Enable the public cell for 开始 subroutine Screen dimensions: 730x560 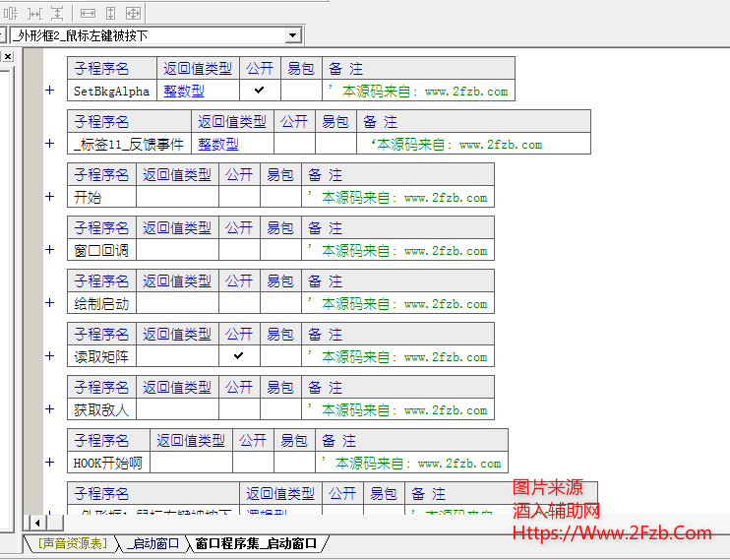pyautogui.click(x=239, y=197)
